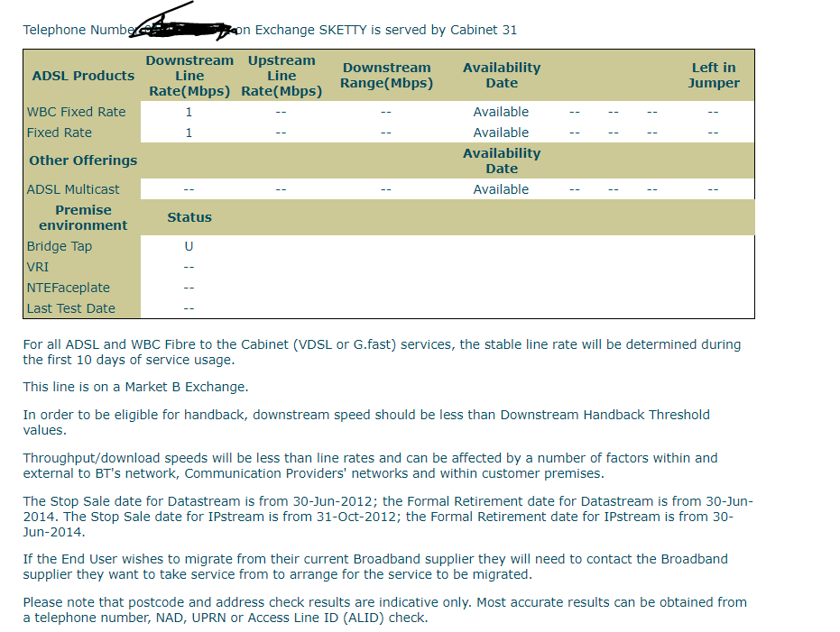
Task: Click the 'ADSL Products' header cell
Action: (x=83, y=76)
